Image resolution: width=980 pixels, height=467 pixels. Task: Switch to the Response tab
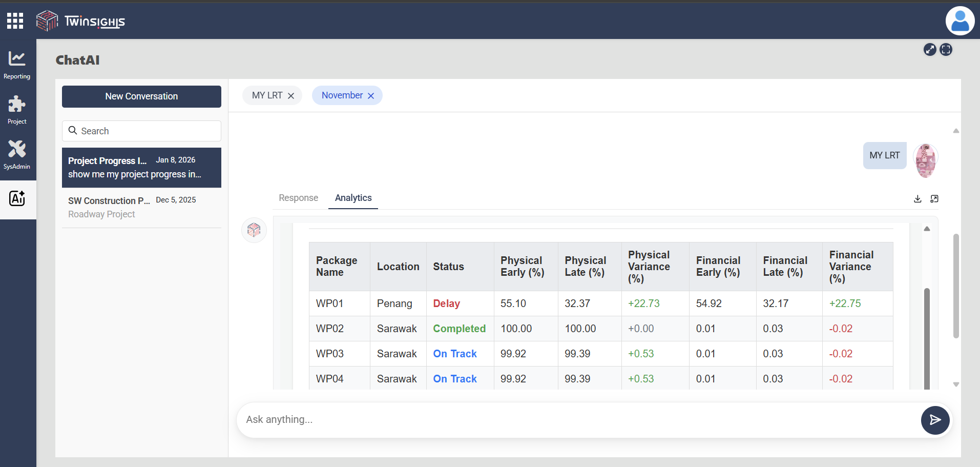298,198
